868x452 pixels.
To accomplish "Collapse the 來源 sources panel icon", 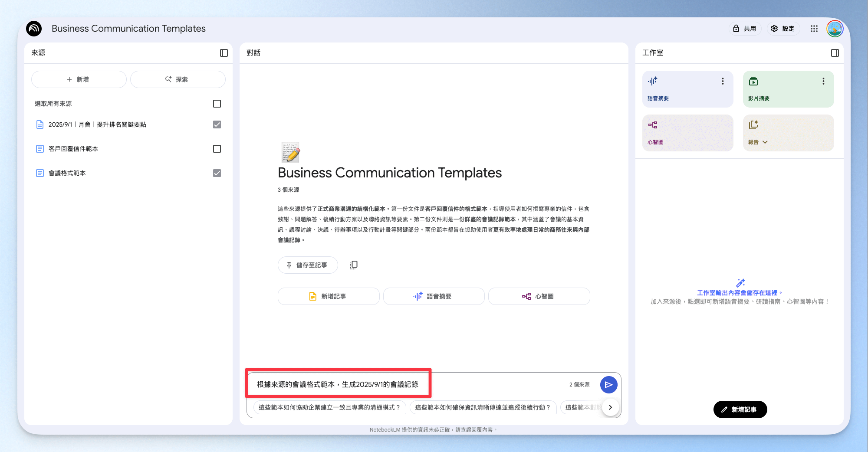I will tap(224, 53).
